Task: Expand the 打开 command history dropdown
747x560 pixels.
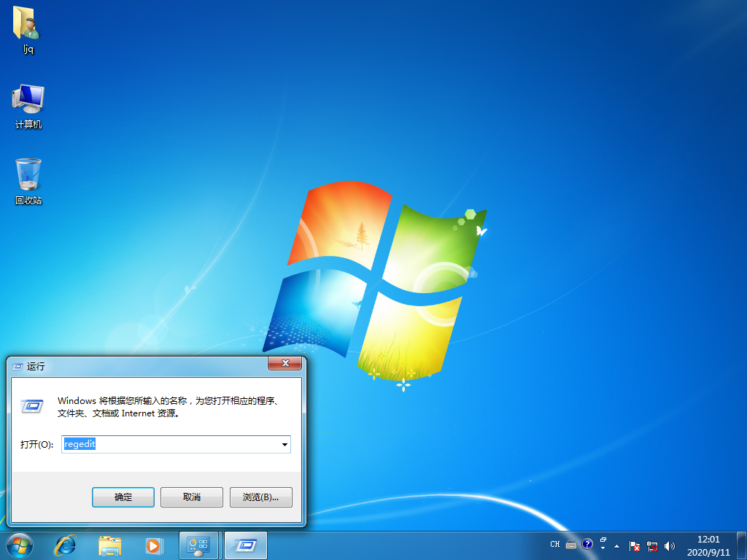Action: click(285, 444)
